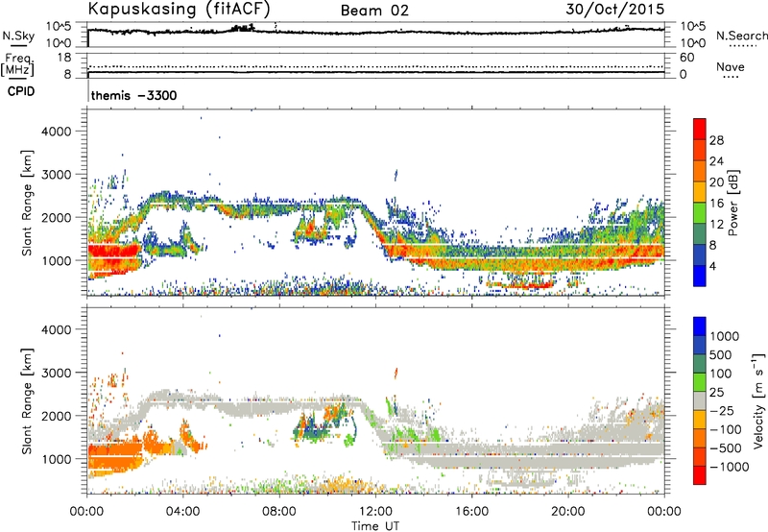Click the Nave legend label
Viewport: 768px width, 532px height.
coord(731,66)
